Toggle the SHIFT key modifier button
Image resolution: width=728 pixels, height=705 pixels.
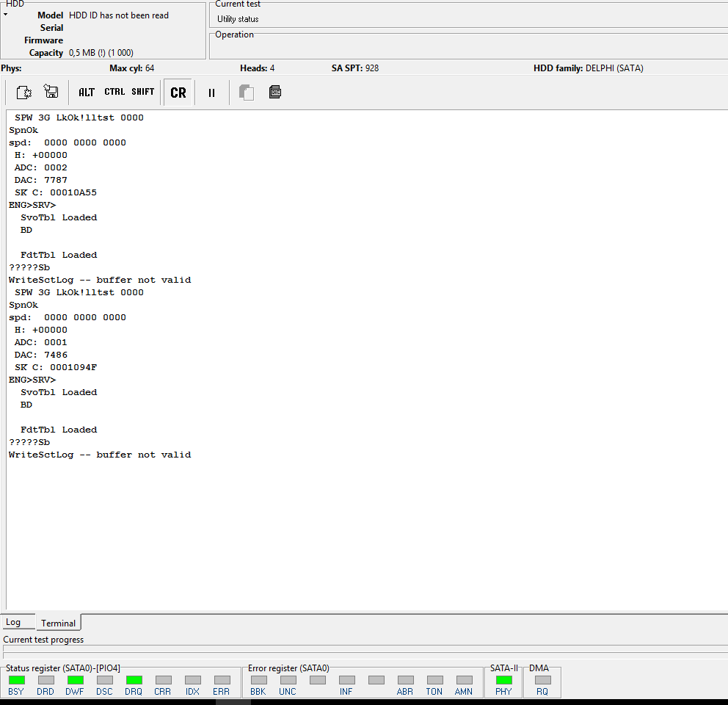click(x=142, y=92)
